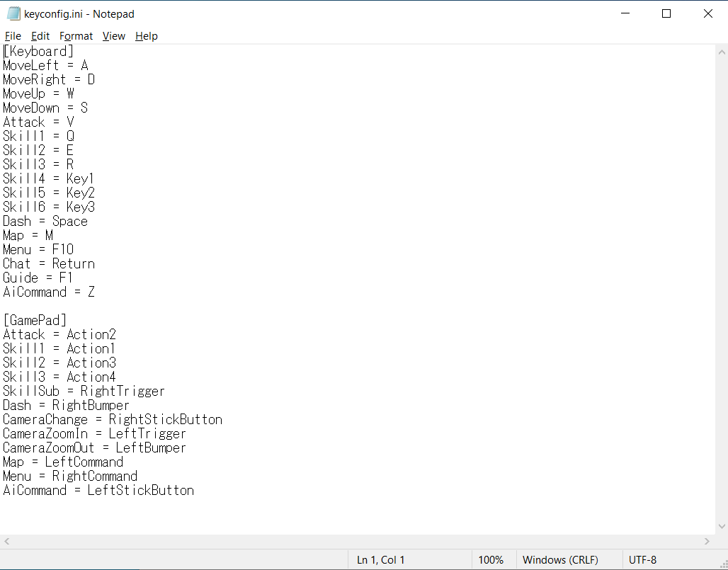Screen dimensions: 728x570
Task: Open the Help menu
Action: (147, 36)
